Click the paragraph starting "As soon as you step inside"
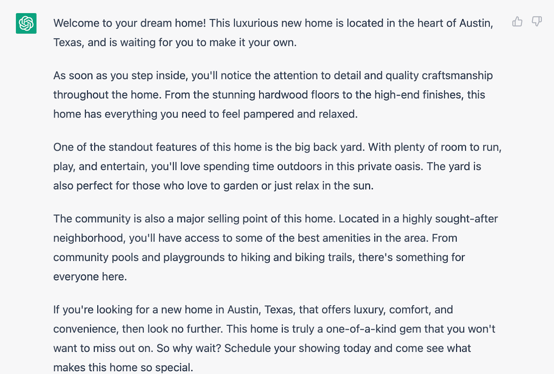This screenshot has width=554, height=374. pos(273,95)
